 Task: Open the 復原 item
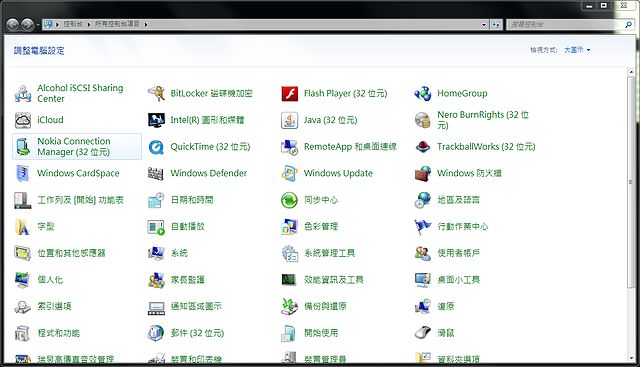pos(446,306)
